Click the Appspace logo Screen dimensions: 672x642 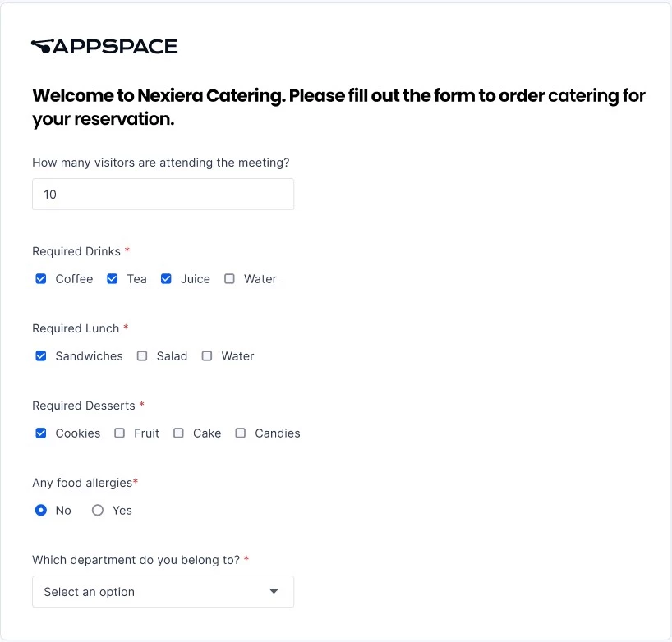click(x=104, y=46)
